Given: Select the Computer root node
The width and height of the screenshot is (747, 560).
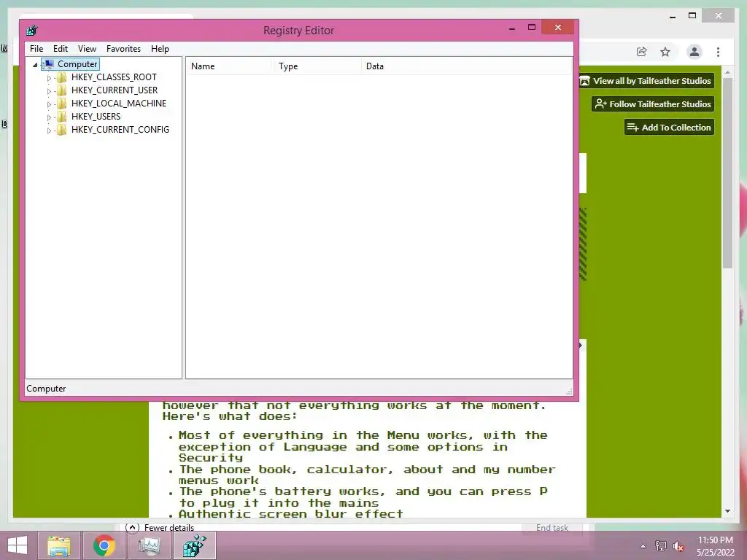Looking at the screenshot, I should 77,64.
